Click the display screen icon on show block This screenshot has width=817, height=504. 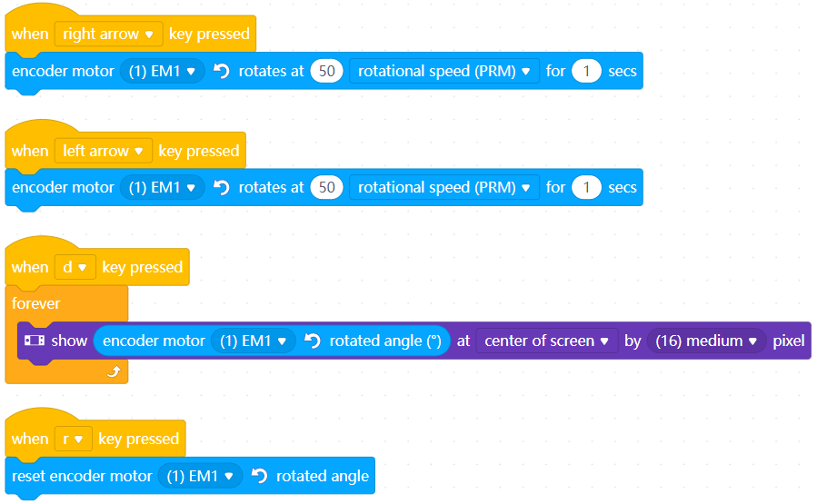[35, 341]
